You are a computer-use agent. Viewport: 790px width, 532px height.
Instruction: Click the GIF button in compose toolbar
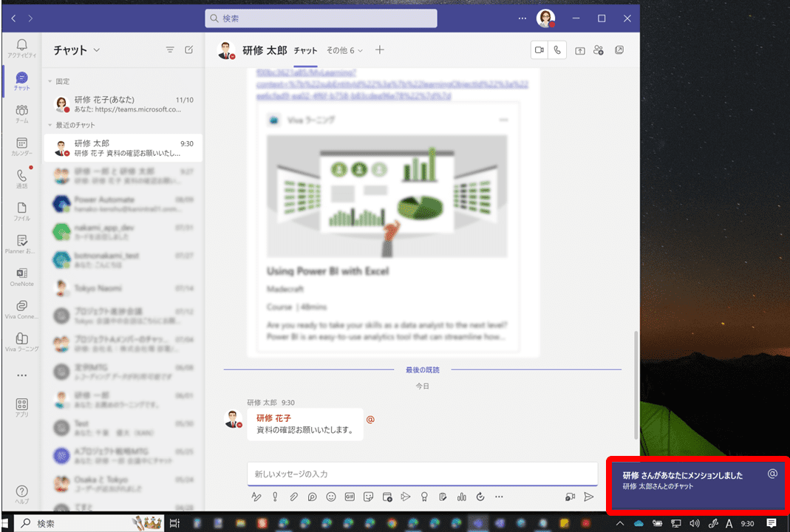(350, 497)
